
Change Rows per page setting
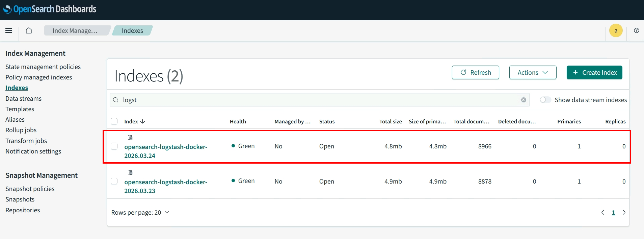140,212
